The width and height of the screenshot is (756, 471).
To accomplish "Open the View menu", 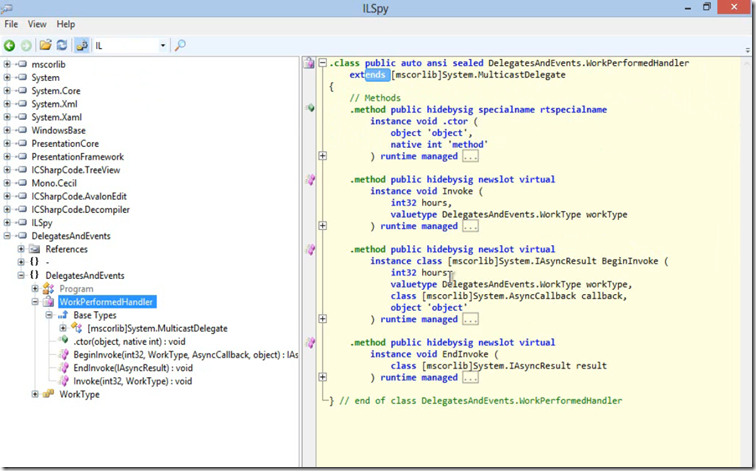I will [x=37, y=24].
